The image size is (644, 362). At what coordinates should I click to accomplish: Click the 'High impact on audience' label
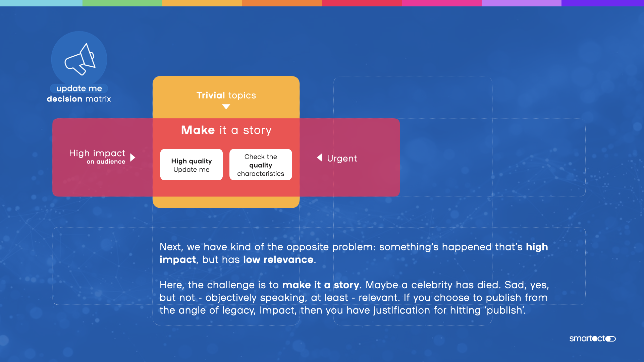point(97,156)
